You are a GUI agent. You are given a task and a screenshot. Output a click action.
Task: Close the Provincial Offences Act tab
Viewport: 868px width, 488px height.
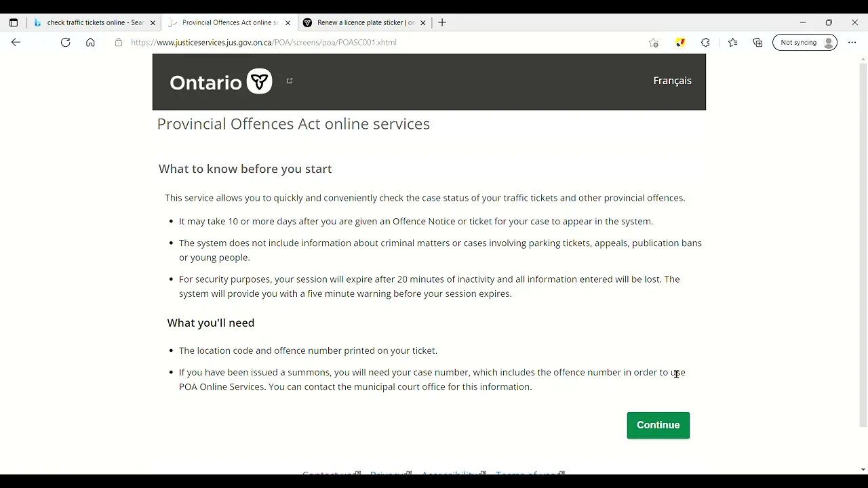click(288, 22)
